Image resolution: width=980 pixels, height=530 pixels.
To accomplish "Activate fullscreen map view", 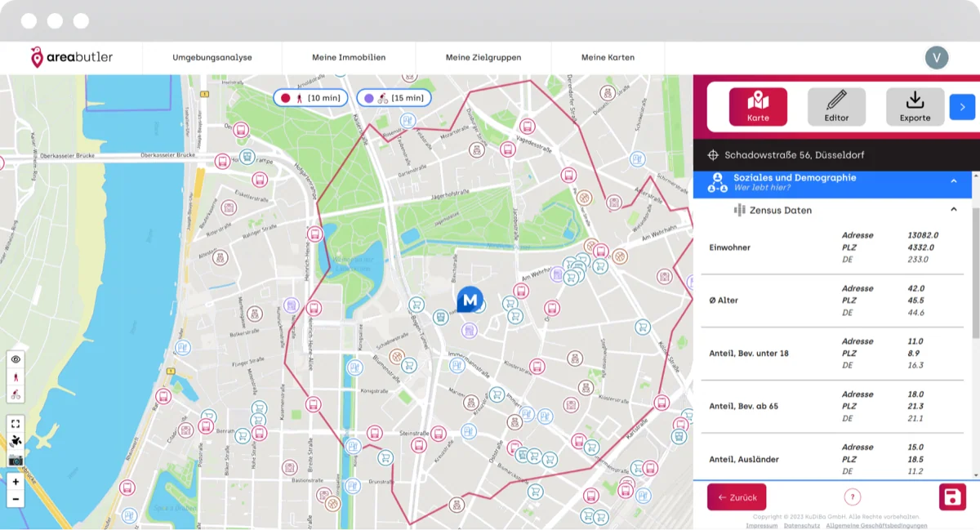I will (16, 423).
